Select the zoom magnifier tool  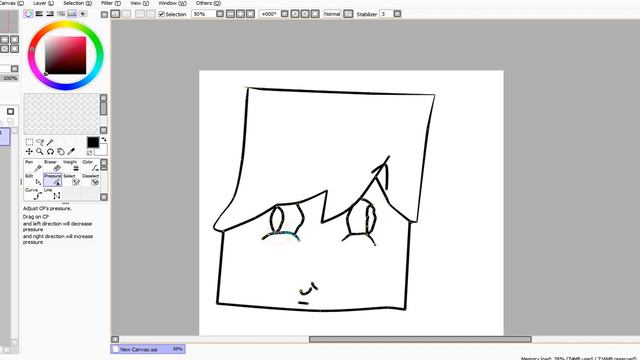click(x=40, y=151)
